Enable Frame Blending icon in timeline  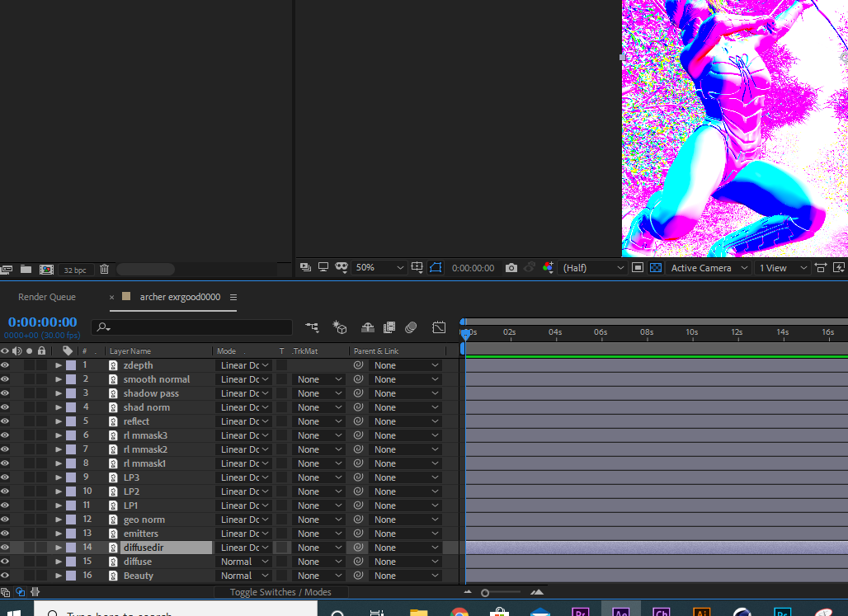click(x=389, y=327)
